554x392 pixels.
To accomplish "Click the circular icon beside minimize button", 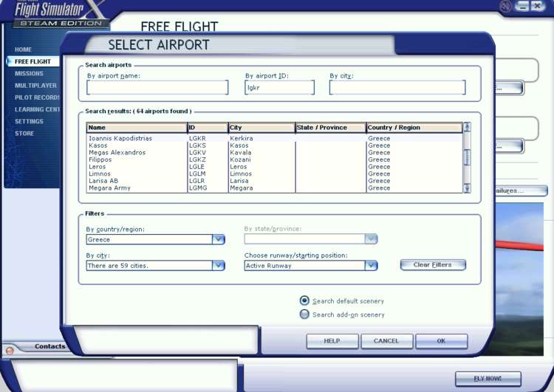I will (x=505, y=6).
